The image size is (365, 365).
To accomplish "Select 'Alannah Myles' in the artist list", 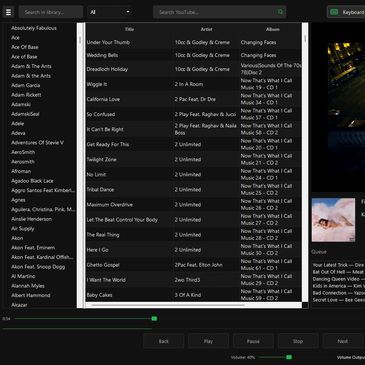I will (28, 286).
